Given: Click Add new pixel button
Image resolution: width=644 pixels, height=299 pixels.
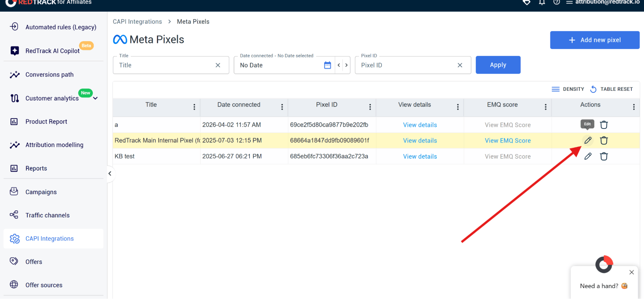Looking at the screenshot, I should tap(594, 40).
